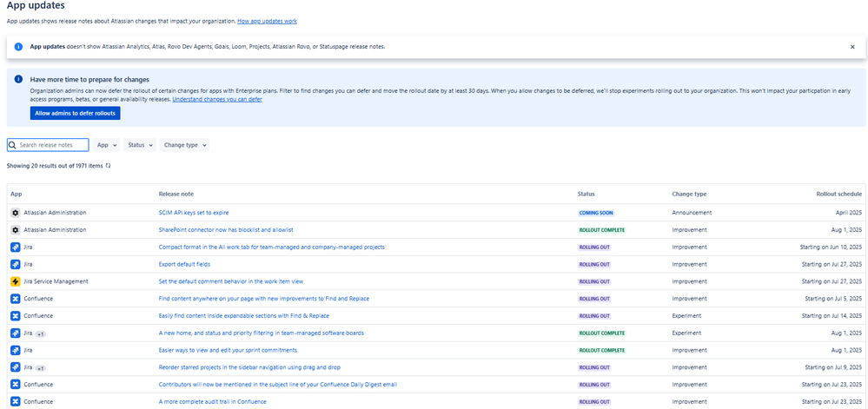The width and height of the screenshot is (868, 409).
Task: Open How app updates work link
Action: coord(268,21)
